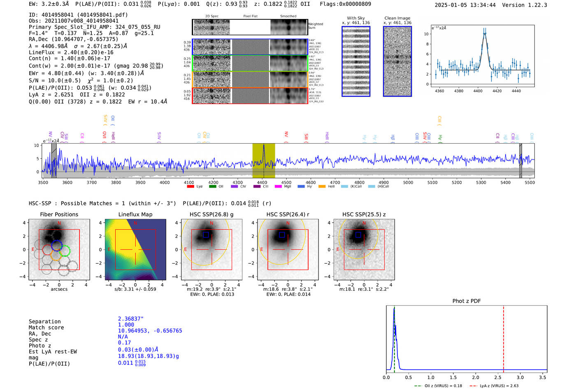This screenshot has width=576, height=392.
Task: Click the blue square in HSC z image
Action: (358, 235)
